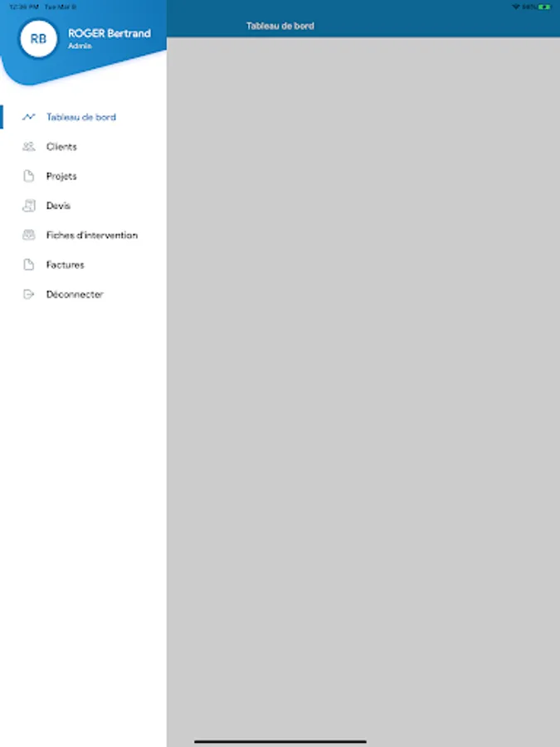Click the Tableau de bord chart icon
This screenshot has height=747, width=560.
pyautogui.click(x=28, y=117)
